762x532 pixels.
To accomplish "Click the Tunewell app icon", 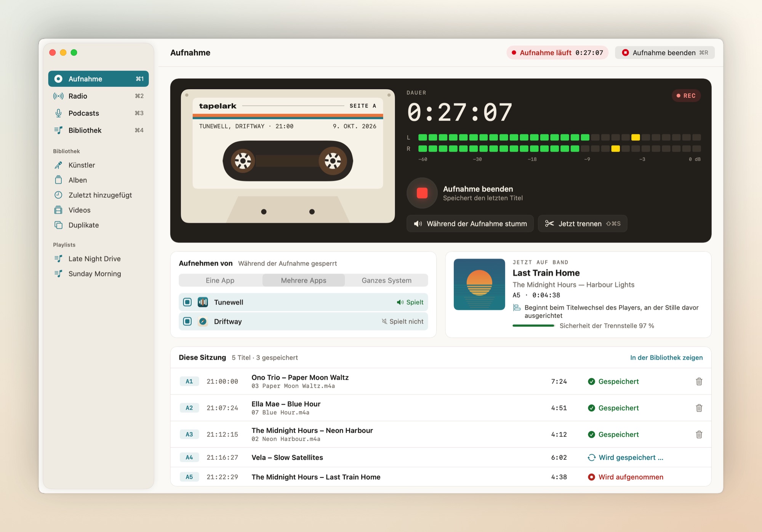I will click(203, 302).
